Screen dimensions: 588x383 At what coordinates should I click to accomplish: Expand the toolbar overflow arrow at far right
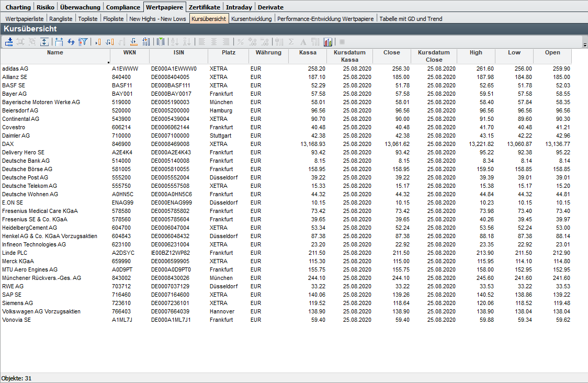click(584, 46)
